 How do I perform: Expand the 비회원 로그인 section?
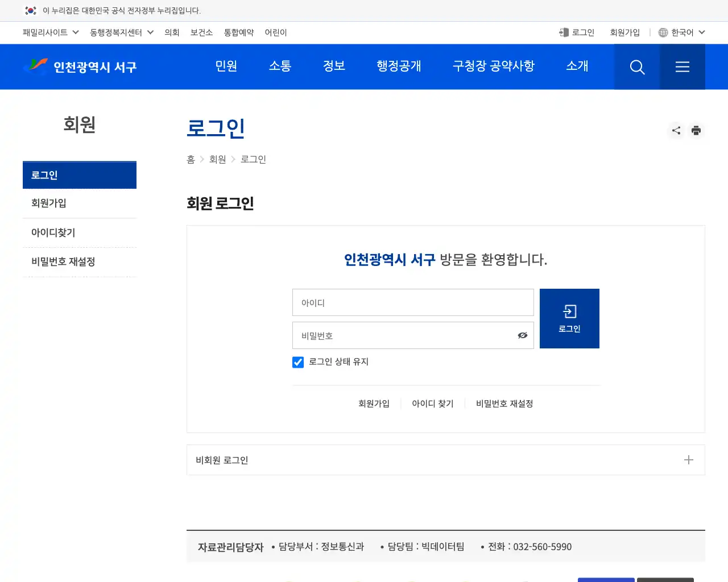[x=689, y=460]
